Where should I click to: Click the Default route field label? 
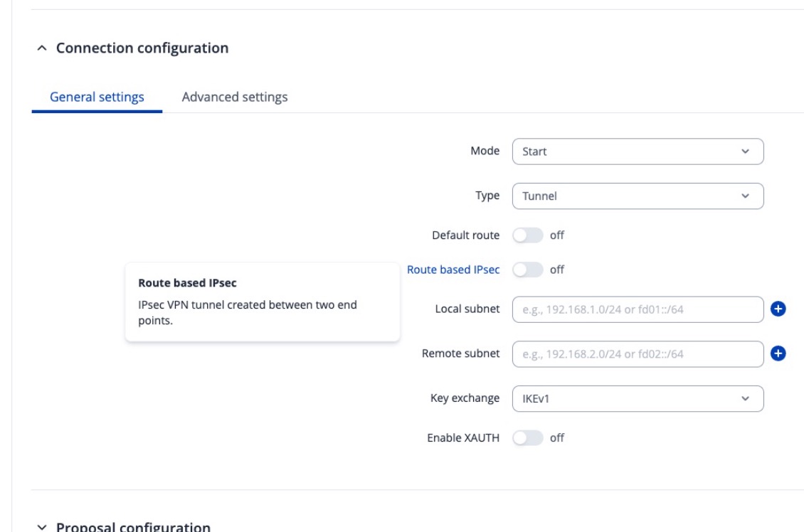(x=466, y=235)
